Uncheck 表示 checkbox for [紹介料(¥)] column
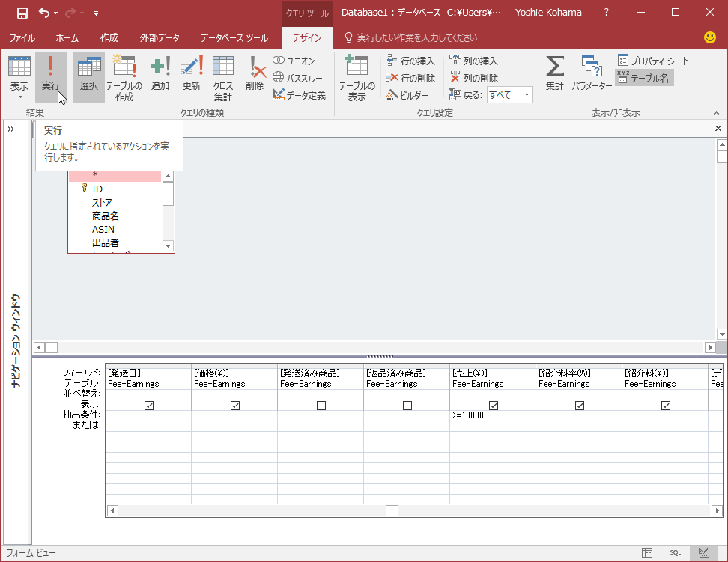The height and width of the screenshot is (562, 728). 666,406
